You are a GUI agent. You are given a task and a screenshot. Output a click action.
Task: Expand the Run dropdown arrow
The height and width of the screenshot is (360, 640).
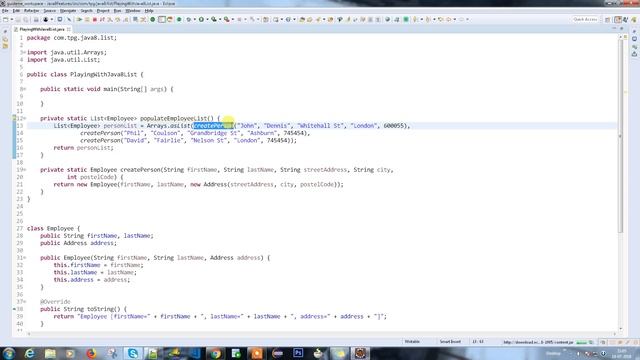tap(207, 20)
